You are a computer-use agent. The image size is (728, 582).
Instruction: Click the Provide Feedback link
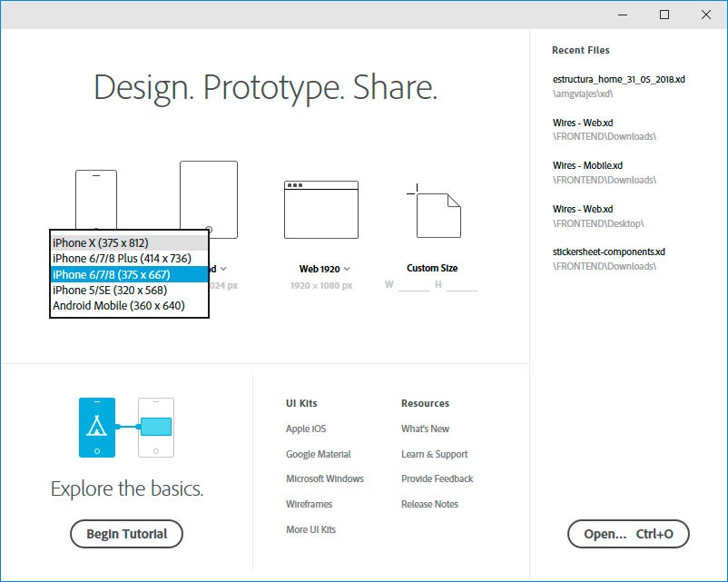(438, 478)
